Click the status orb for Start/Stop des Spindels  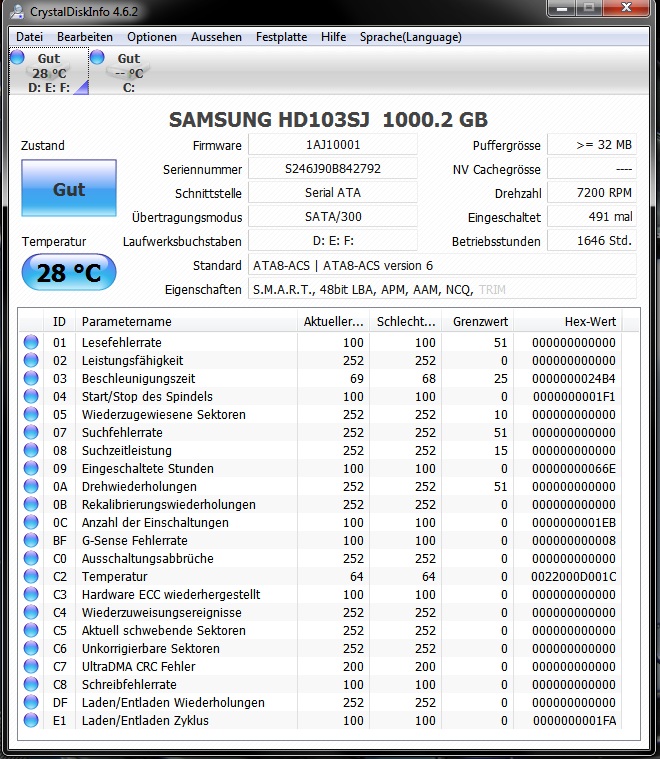pyautogui.click(x=31, y=396)
